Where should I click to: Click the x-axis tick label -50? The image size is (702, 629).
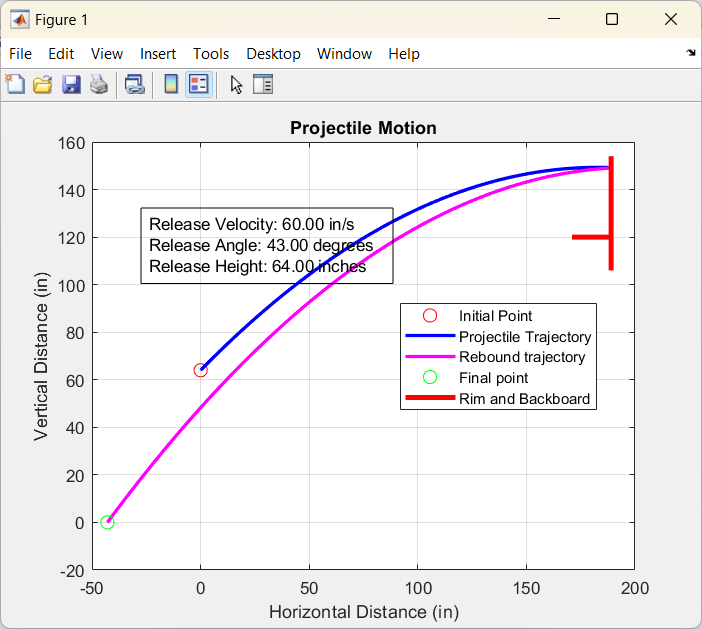(x=92, y=588)
